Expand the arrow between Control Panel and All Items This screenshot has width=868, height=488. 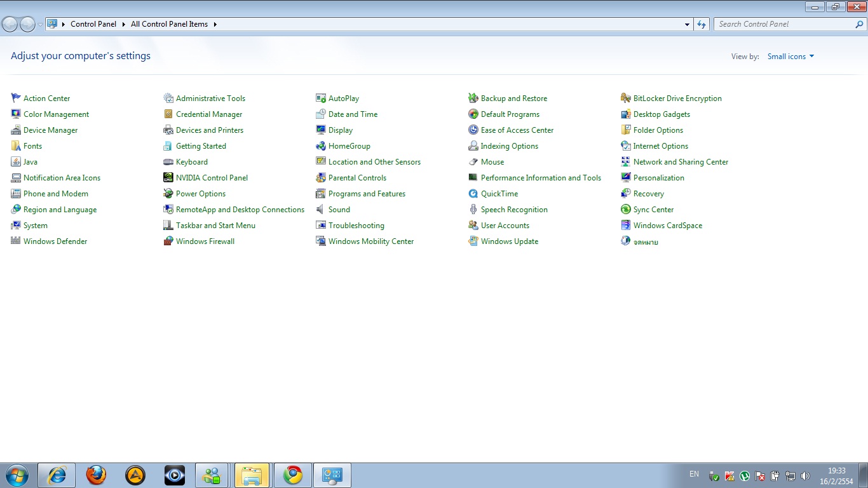click(x=123, y=24)
